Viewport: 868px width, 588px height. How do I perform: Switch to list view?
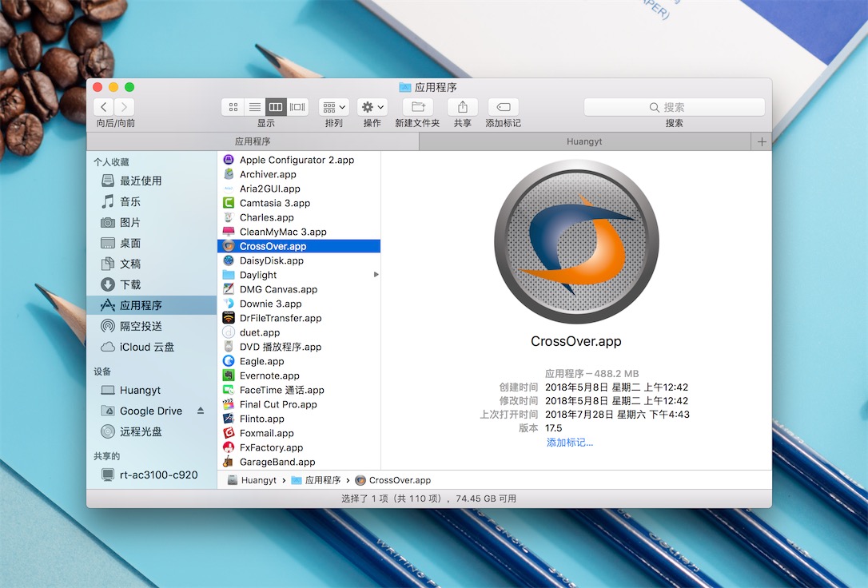[x=255, y=107]
